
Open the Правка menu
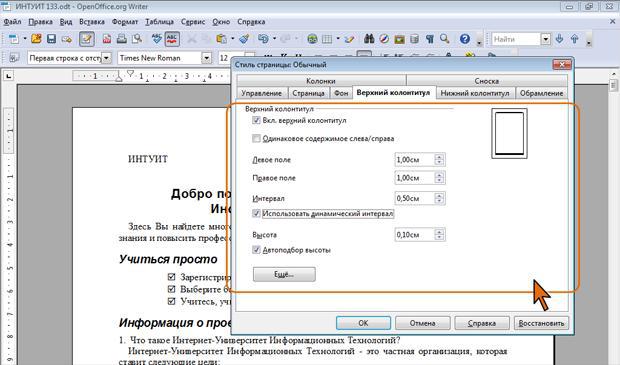(x=40, y=22)
